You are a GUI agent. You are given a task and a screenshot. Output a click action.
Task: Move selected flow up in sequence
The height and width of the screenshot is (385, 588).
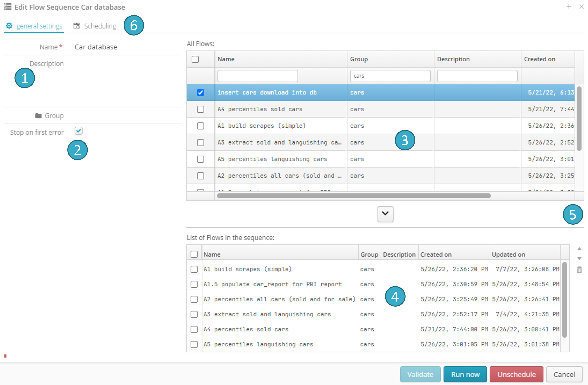[x=579, y=249]
